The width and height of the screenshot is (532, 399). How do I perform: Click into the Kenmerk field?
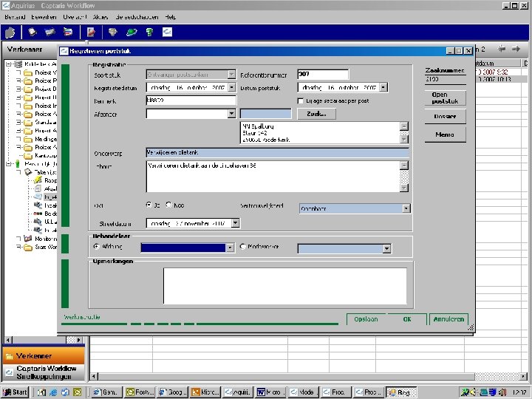(191, 100)
